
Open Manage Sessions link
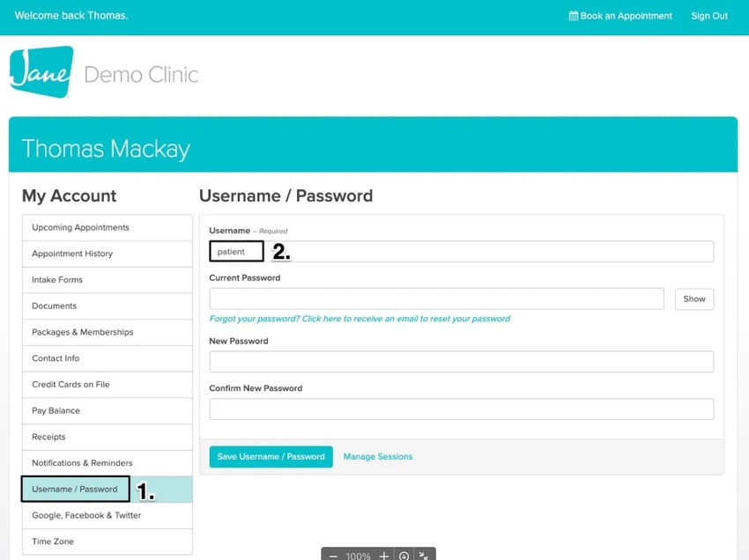[x=378, y=457]
